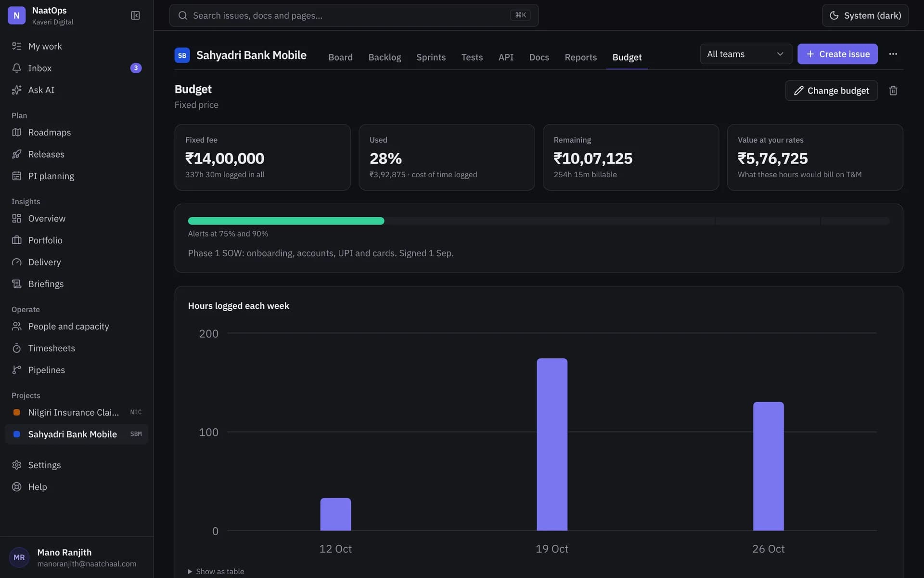Switch to the Backlog tab
This screenshot has height=578, width=924.
pyautogui.click(x=385, y=57)
